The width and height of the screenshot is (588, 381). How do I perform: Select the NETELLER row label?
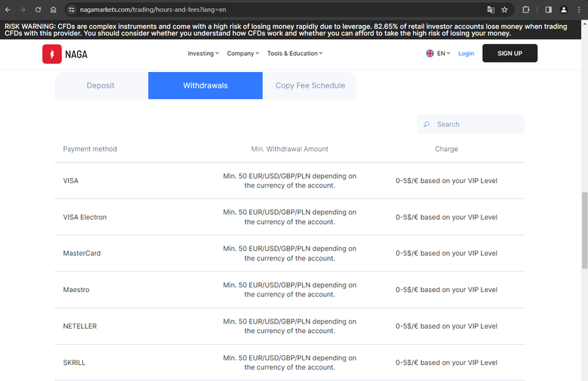(80, 326)
